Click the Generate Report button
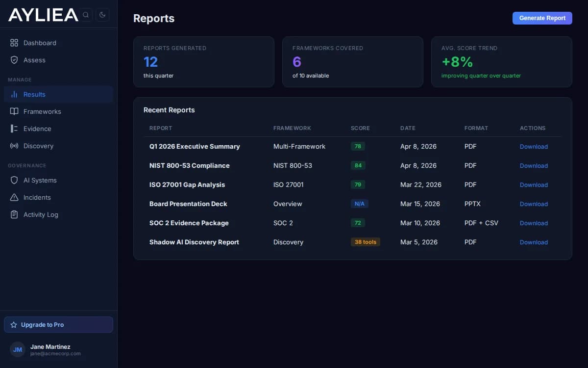 (x=542, y=18)
